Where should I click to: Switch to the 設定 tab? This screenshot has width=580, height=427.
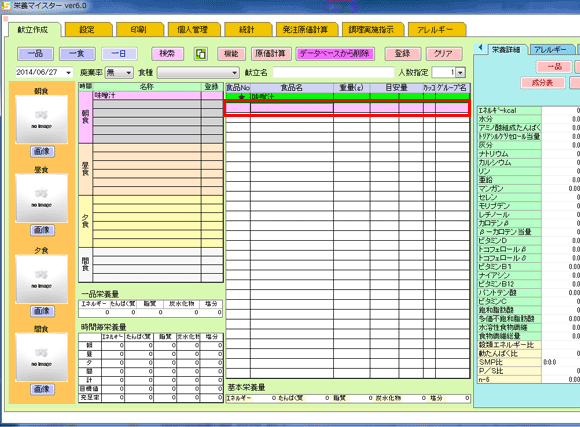coord(88,30)
